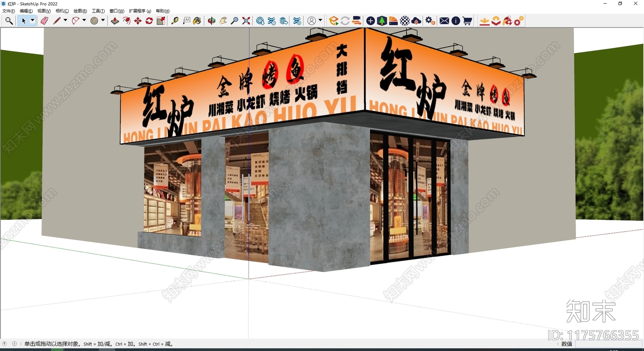The image size is (644, 351).
Task: Click the Enscape store cart icon
Action: pyautogui.click(x=467, y=21)
